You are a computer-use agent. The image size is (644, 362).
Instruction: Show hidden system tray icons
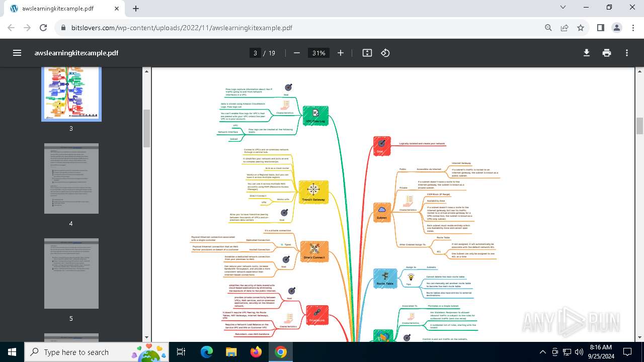[x=542, y=352]
